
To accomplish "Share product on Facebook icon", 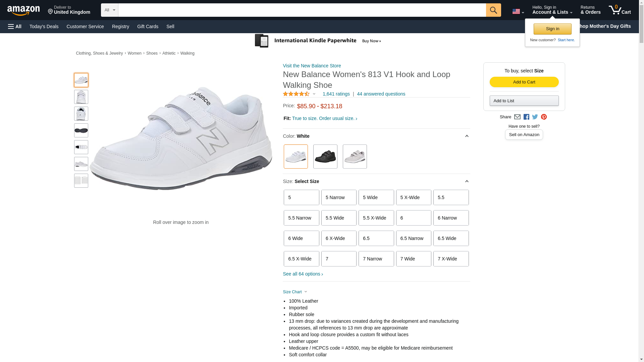I will point(526,117).
